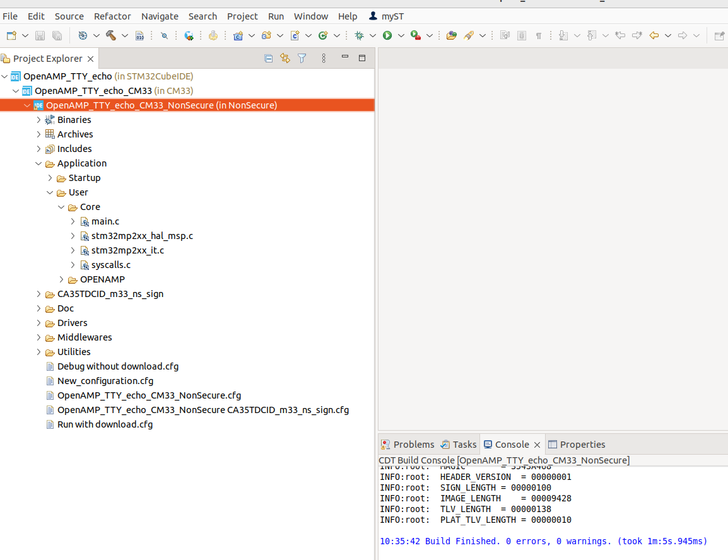Open the Project Explorer view menu dots
This screenshot has height=560, width=728.
point(324,58)
